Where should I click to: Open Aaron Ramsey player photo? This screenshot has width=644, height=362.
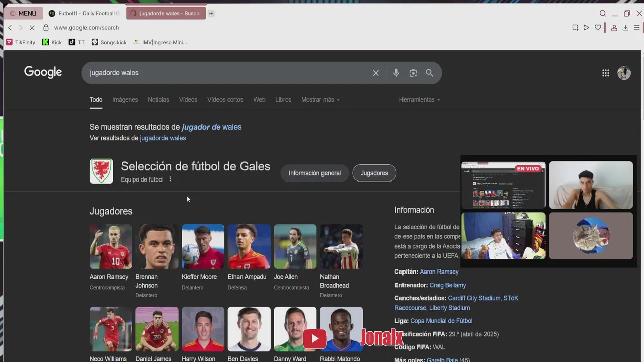[x=111, y=246]
